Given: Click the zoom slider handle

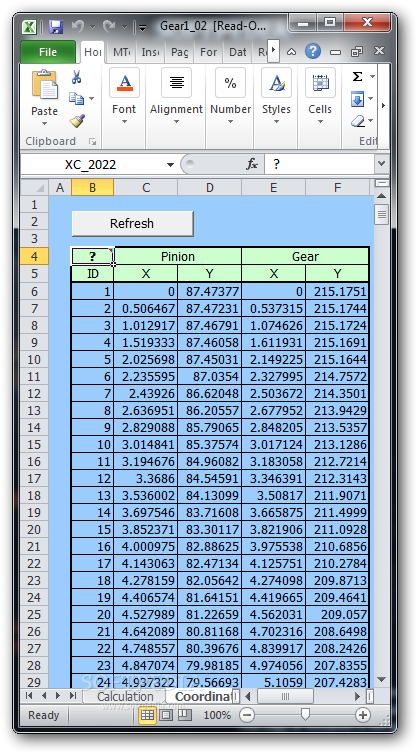Looking at the screenshot, I should (x=304, y=715).
